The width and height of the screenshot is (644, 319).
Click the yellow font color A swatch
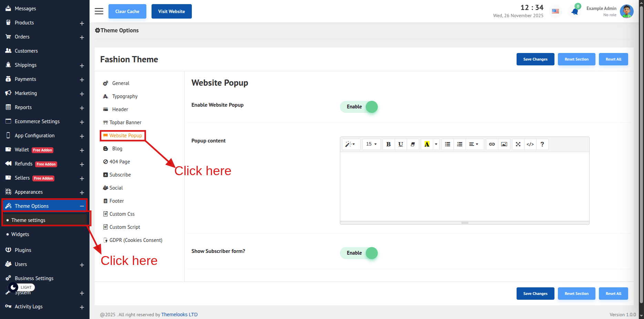[x=427, y=144]
